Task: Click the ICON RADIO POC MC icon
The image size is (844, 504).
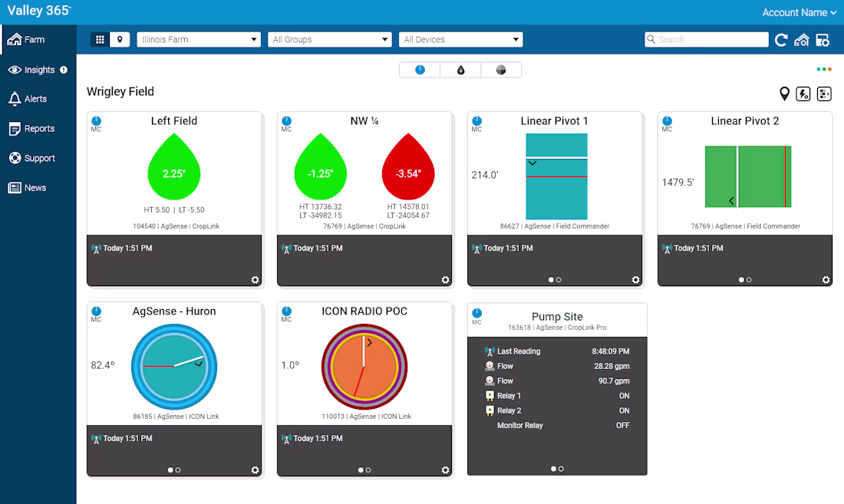Action: tap(286, 314)
